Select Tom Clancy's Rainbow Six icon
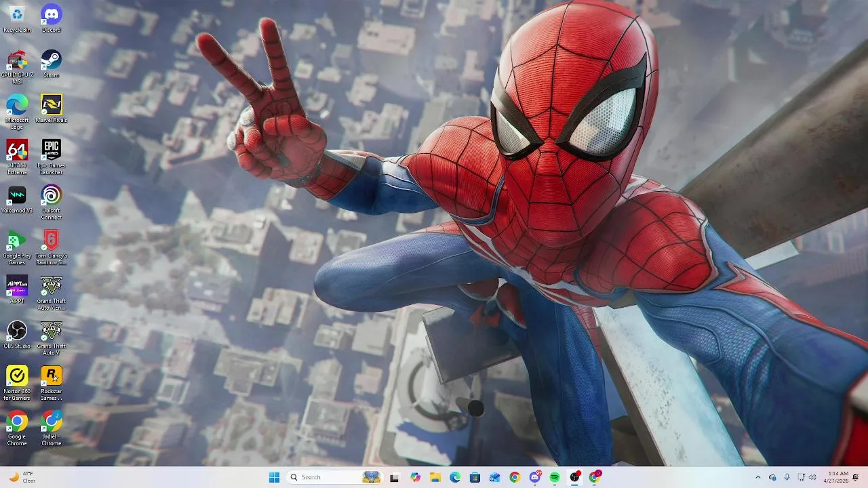 52,248
